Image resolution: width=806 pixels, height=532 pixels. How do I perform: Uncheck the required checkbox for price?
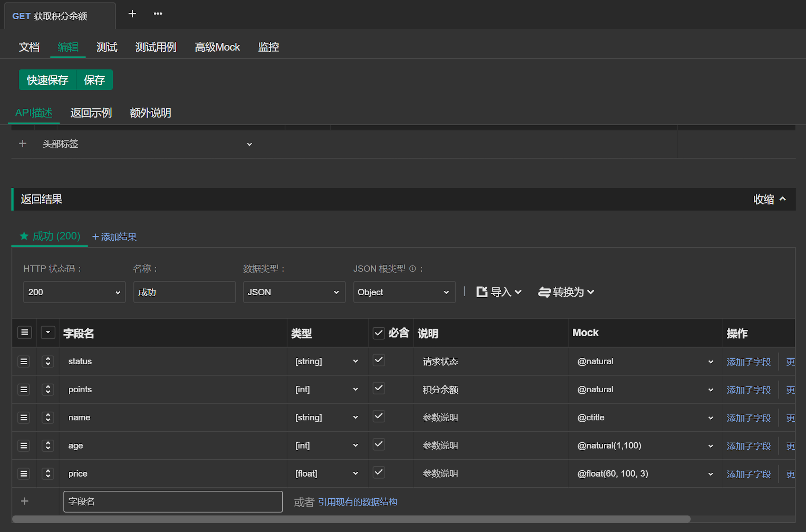click(x=379, y=473)
